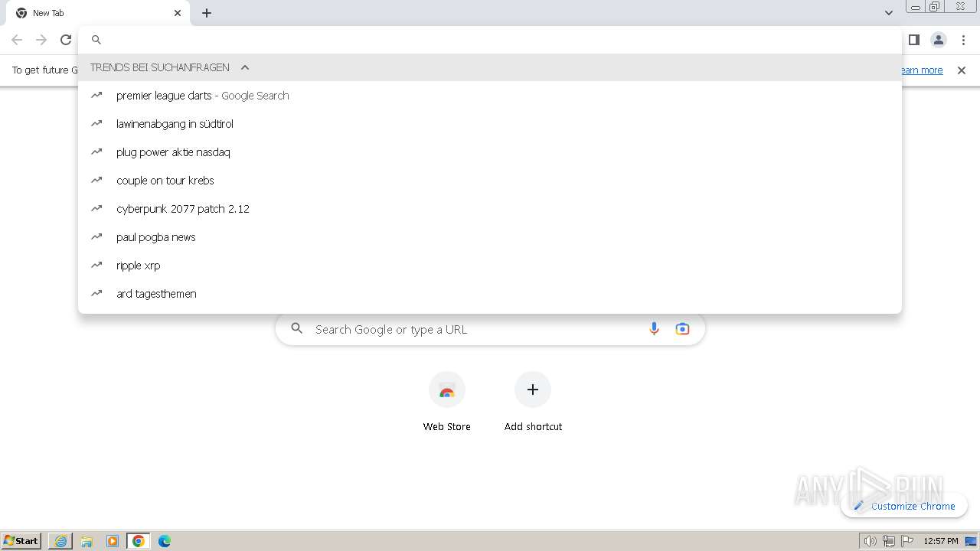Go back with the back arrow

(17, 40)
